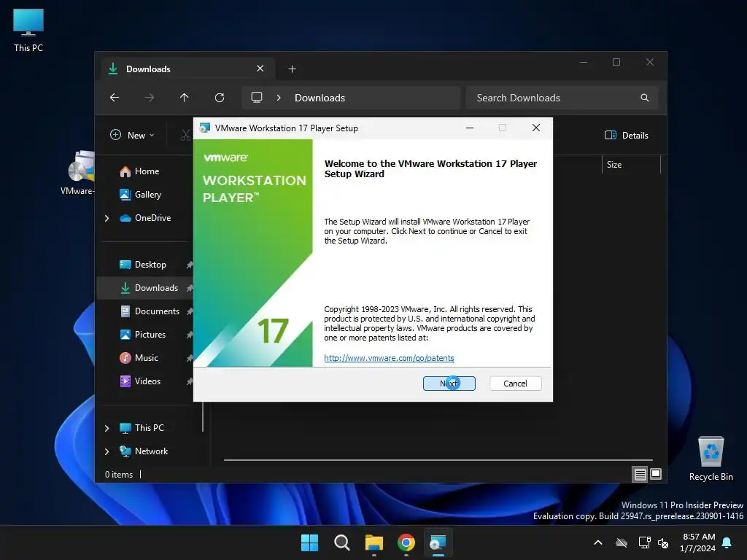Close the Downloads tab
Image resolution: width=747 pixels, height=560 pixels.
coord(260,69)
